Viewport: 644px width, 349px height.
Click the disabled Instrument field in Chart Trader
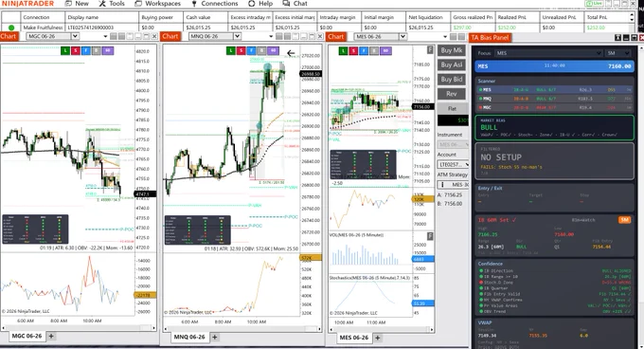pyautogui.click(x=453, y=144)
